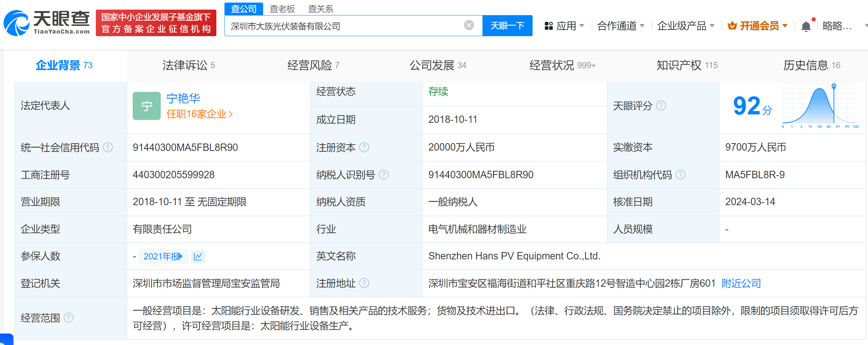Click help icon next to 统一社会信用代码
868x345 pixels.
point(108,148)
